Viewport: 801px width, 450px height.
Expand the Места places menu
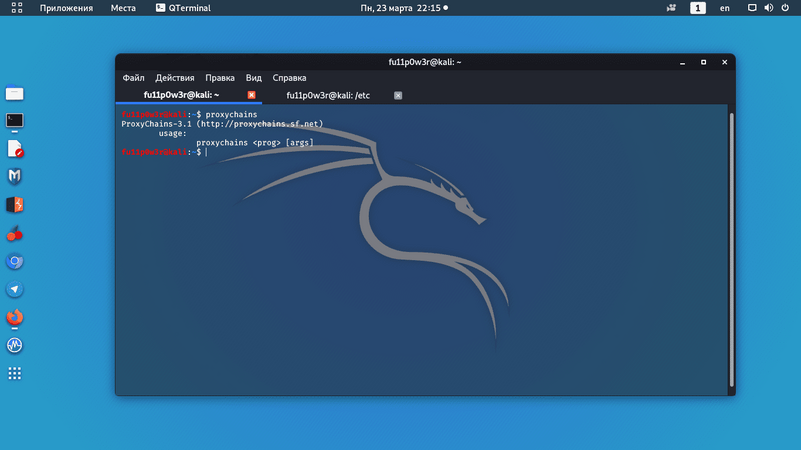point(123,8)
